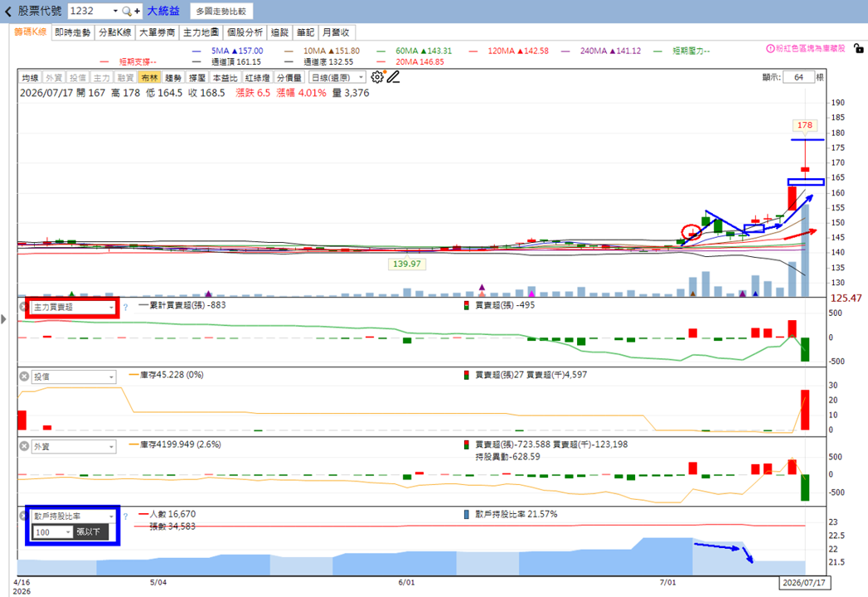
Task: Toggle the 紅綠燈 overlay button
Action: click(257, 78)
